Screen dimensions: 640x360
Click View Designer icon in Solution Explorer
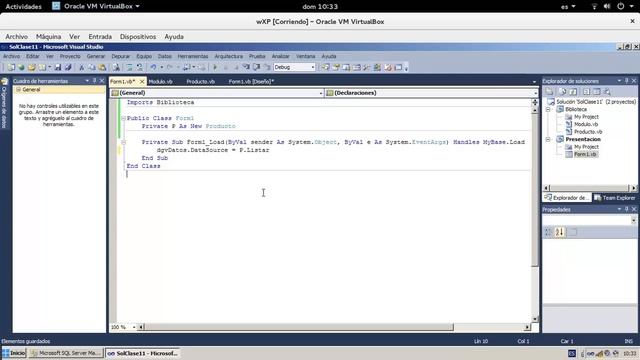pyautogui.click(x=597, y=92)
